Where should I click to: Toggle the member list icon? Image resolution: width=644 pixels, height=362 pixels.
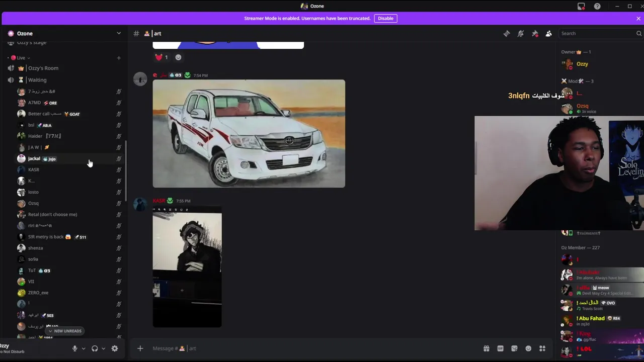point(549,33)
